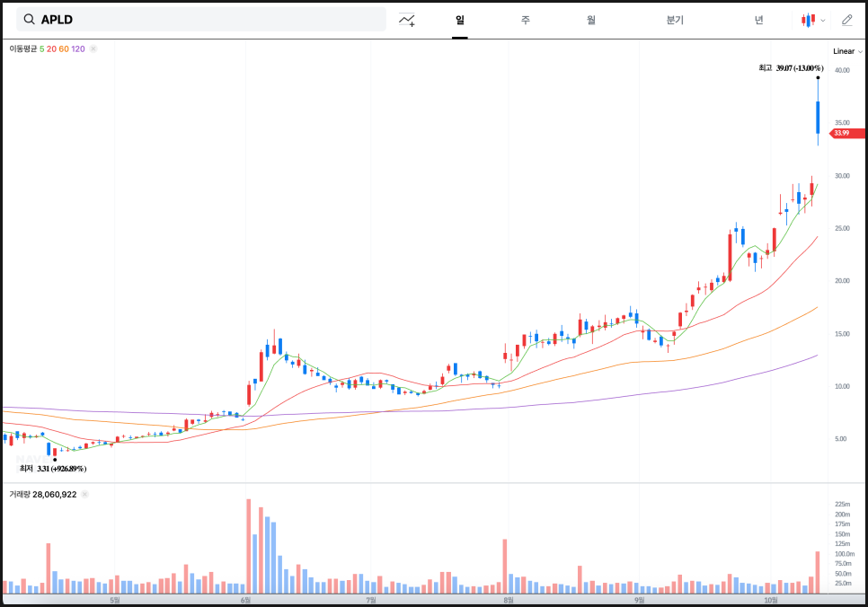Switch to daily (일) chart tab

tap(460, 19)
